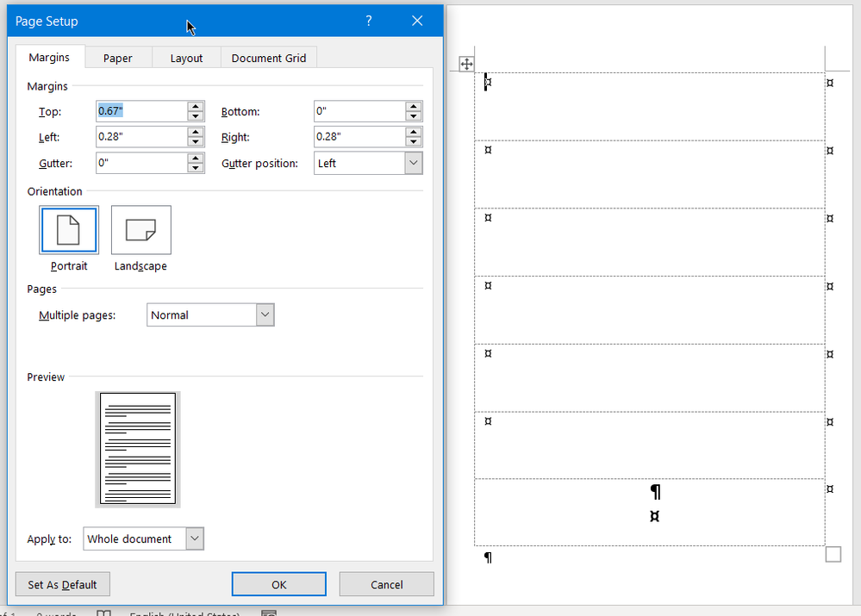
Task: Increase the Gutter value
Action: [195, 159]
